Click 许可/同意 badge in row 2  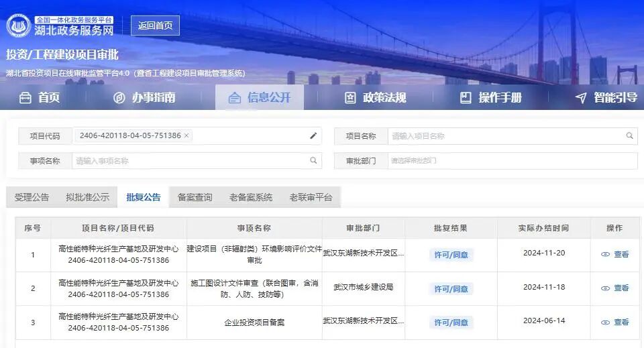[x=451, y=289]
